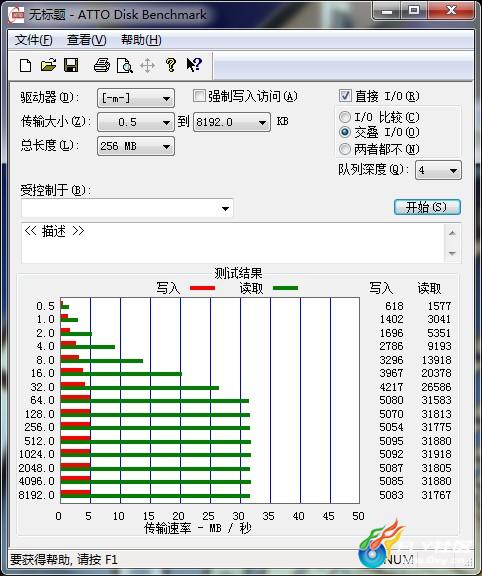Close the ATTO Disk Benchmark window

pos(451,10)
